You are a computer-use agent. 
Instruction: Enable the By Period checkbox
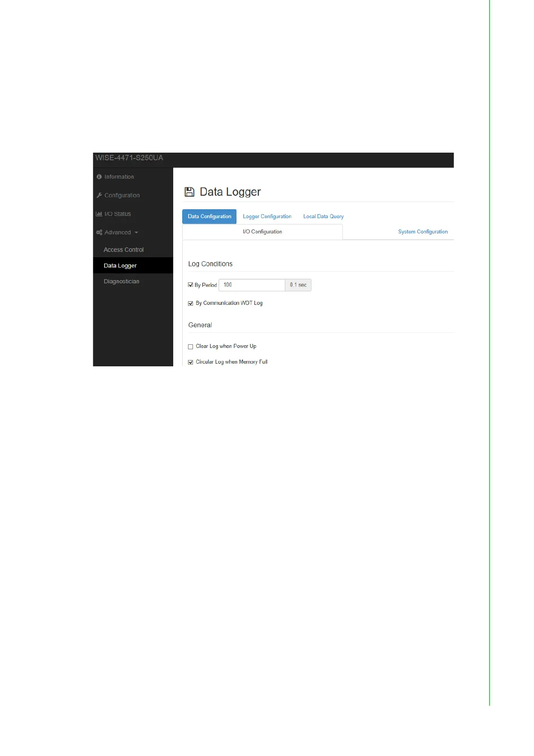point(191,285)
